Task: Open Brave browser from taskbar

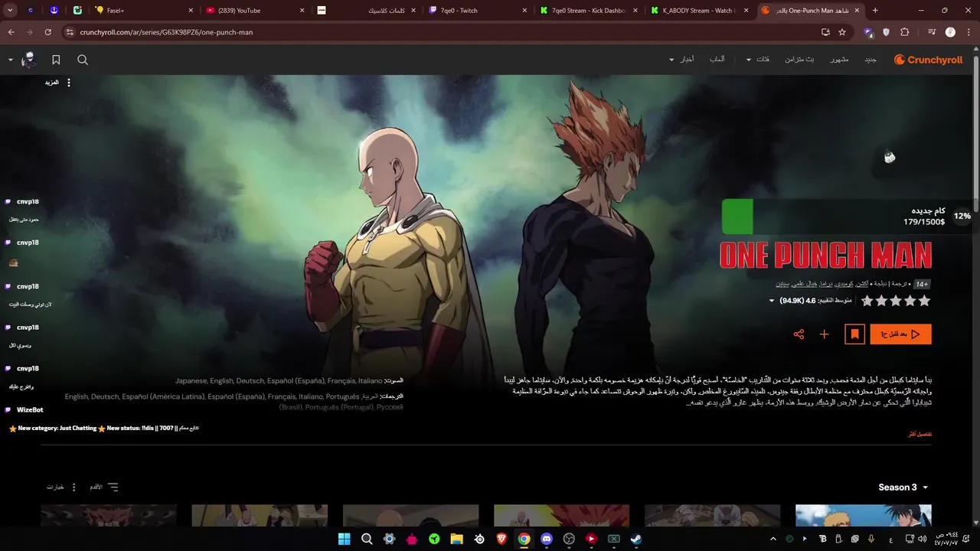Action: [x=501, y=539]
